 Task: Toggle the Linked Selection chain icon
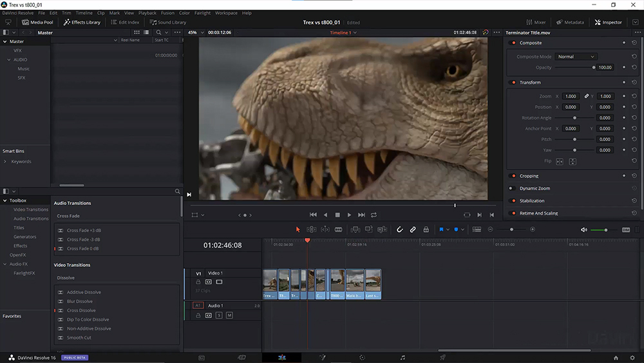coord(413,230)
